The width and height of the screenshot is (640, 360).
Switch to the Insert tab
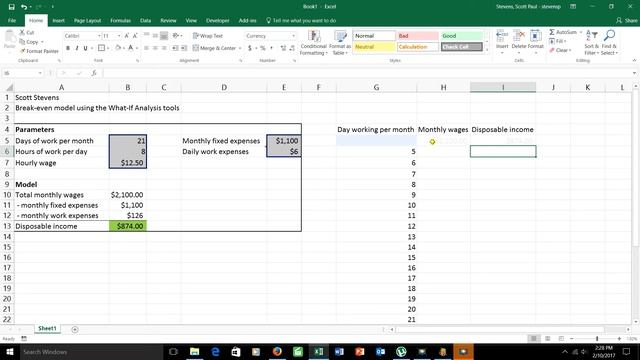tap(58, 20)
